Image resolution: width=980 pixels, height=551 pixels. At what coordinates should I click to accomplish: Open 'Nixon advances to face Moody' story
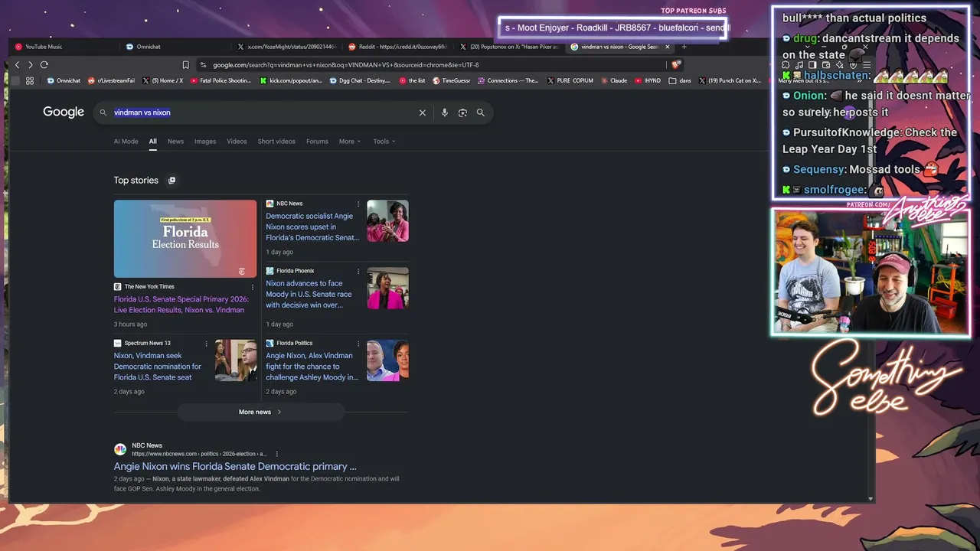(309, 294)
